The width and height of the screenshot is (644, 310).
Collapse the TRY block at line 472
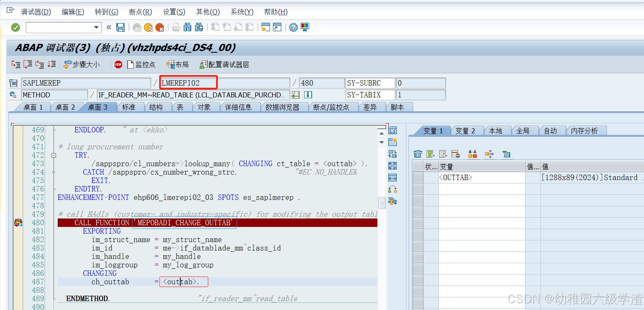tap(54, 155)
